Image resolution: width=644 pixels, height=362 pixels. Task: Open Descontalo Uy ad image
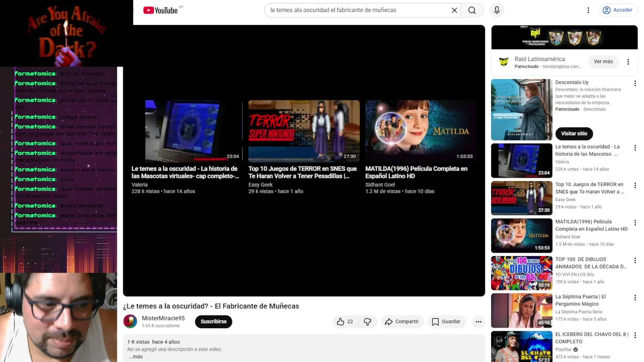pos(521,110)
